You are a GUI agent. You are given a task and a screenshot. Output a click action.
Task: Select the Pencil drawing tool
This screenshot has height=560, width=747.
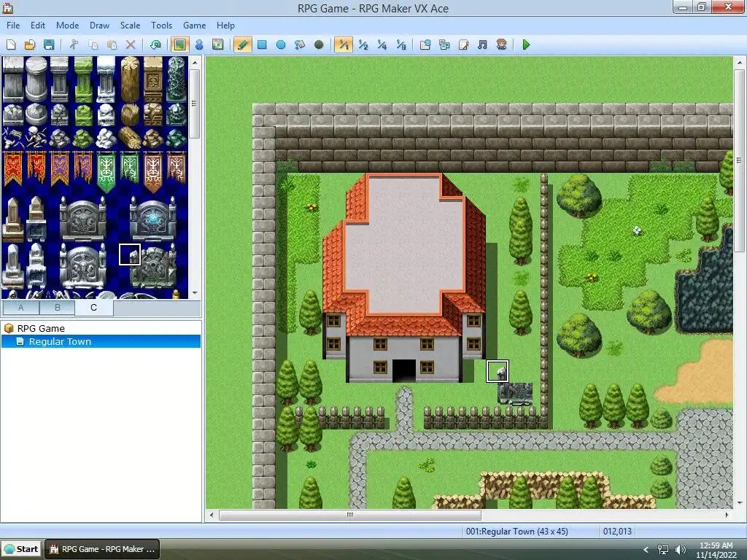(x=243, y=44)
